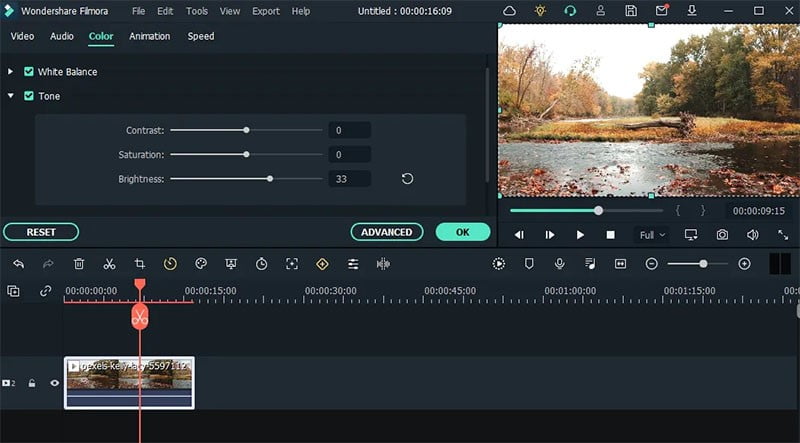
Task: Expand the White Balance section
Action: coord(10,71)
